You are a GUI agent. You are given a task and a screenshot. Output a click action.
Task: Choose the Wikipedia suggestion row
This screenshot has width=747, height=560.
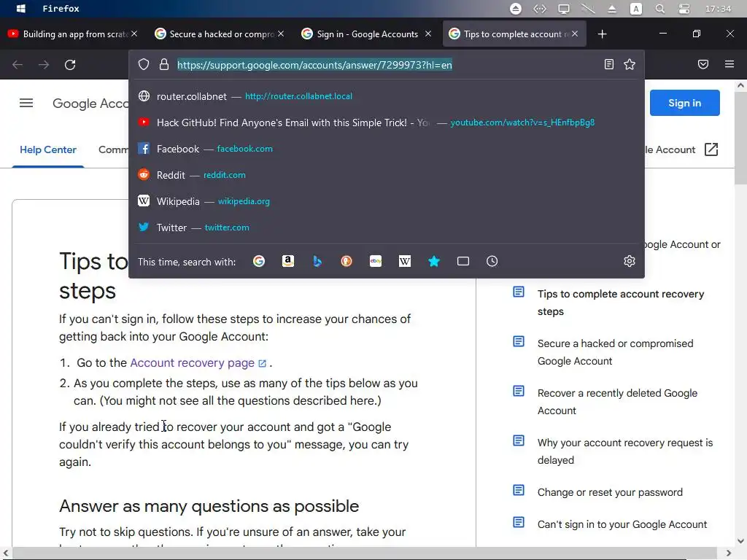[387, 201]
